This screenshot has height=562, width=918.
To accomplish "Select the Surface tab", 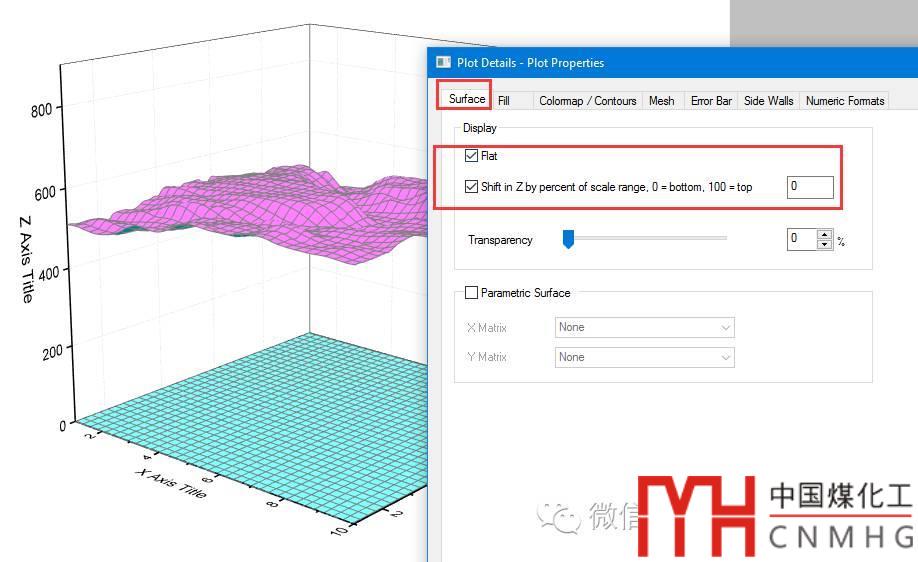I will point(466,99).
